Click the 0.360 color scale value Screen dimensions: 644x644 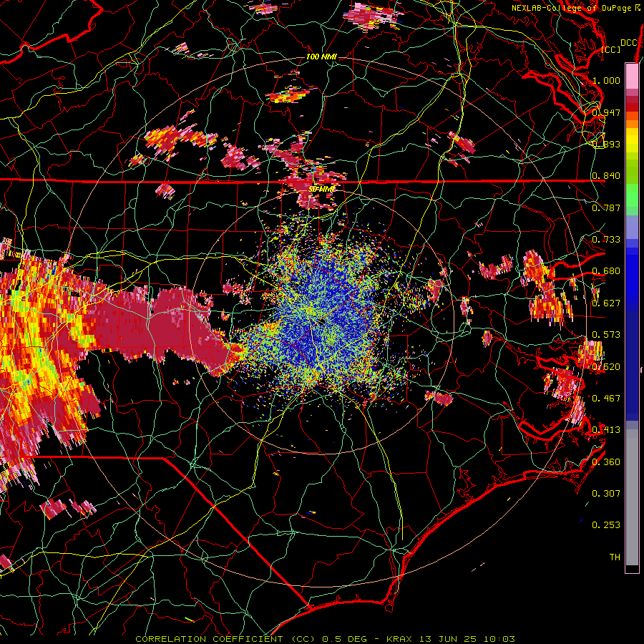[606, 462]
